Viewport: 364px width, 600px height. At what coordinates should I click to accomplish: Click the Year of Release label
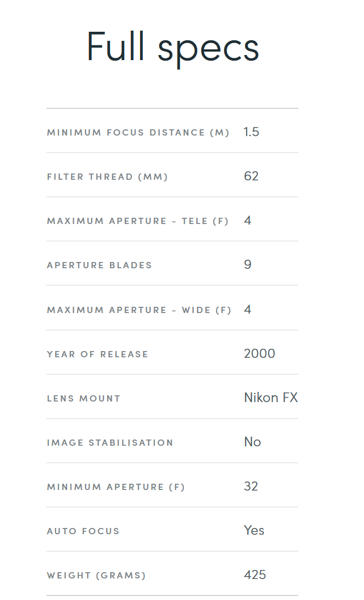98,354
